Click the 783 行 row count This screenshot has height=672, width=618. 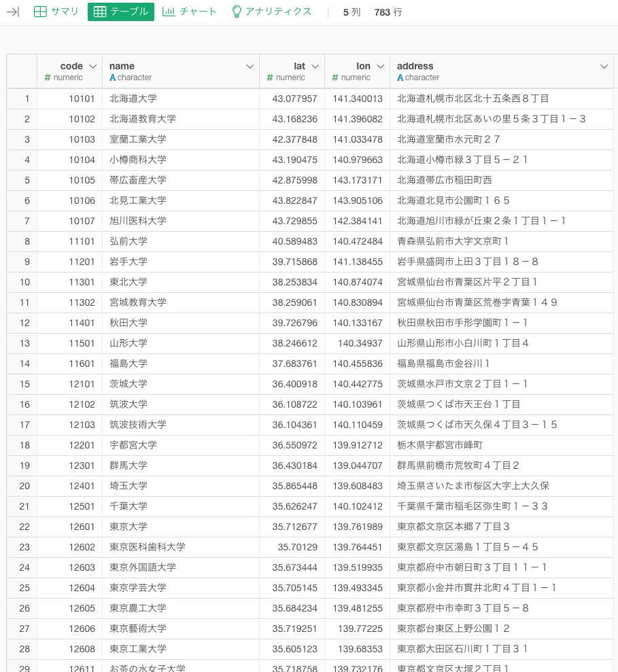tap(388, 12)
